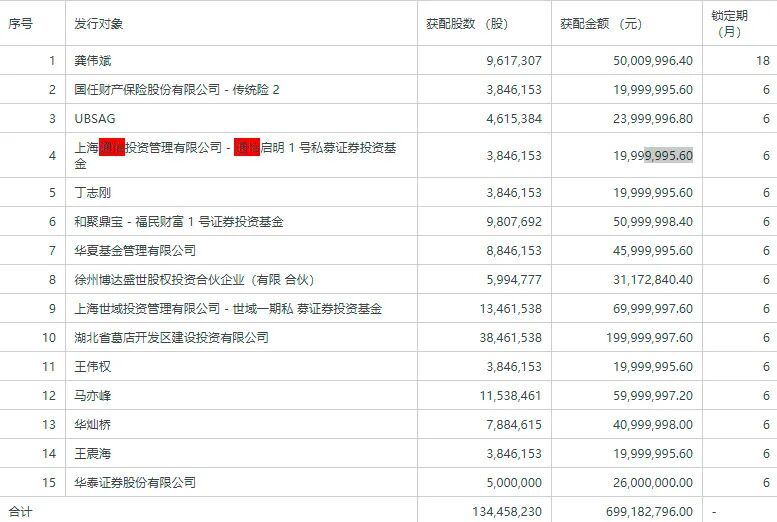Click the 发行对象 column header
The width and height of the screenshot is (777, 522).
[99, 24]
